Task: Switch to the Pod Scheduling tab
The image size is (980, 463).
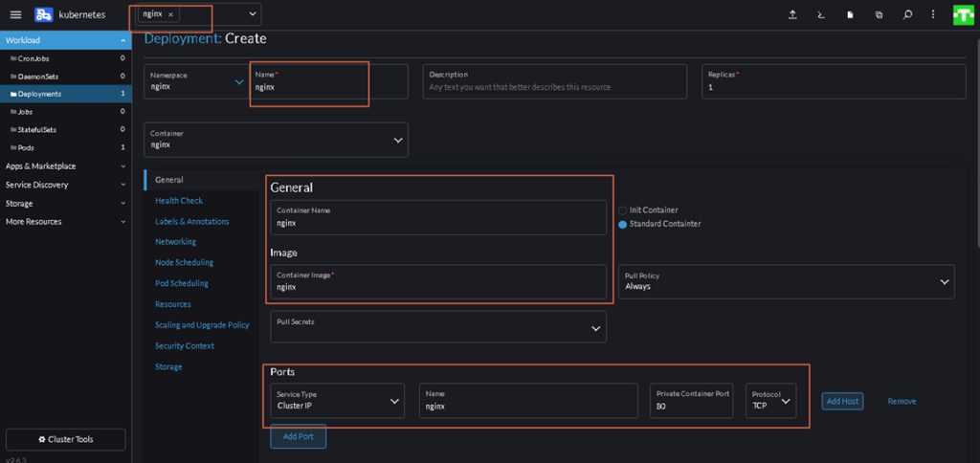Action: click(x=182, y=283)
